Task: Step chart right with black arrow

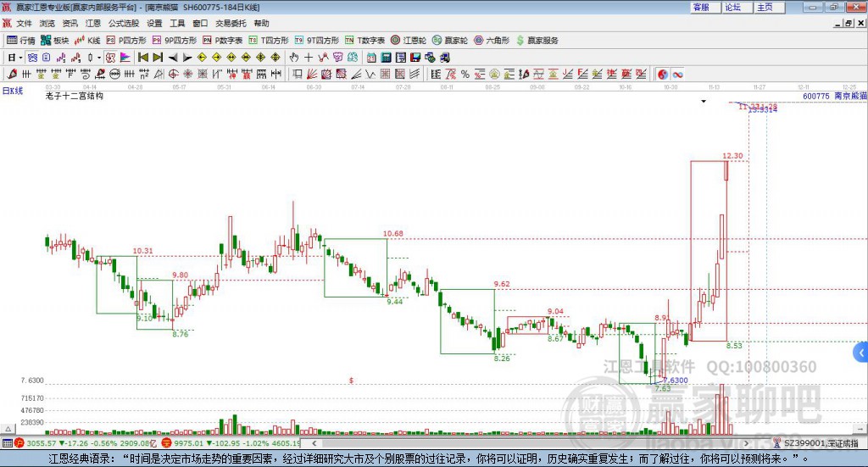Action: 187,58
